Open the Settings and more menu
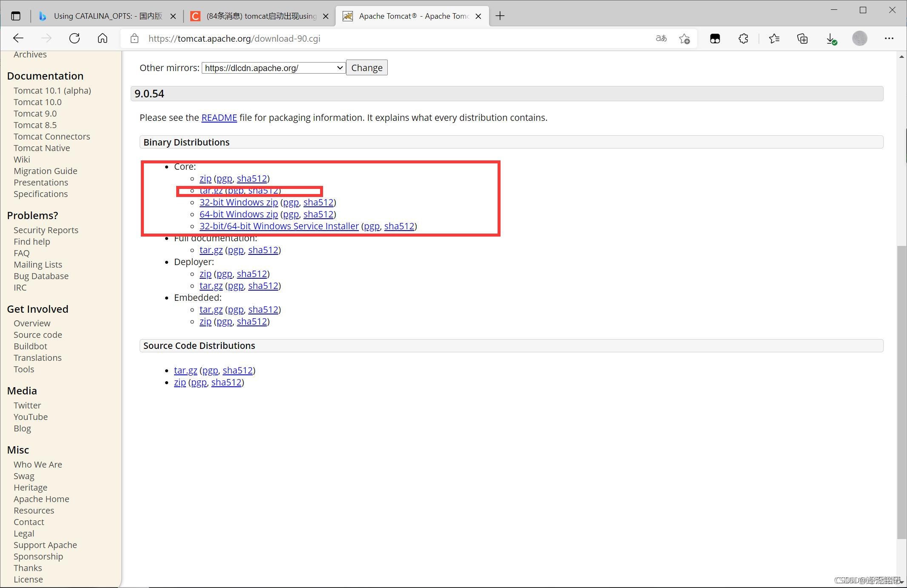 889,38
